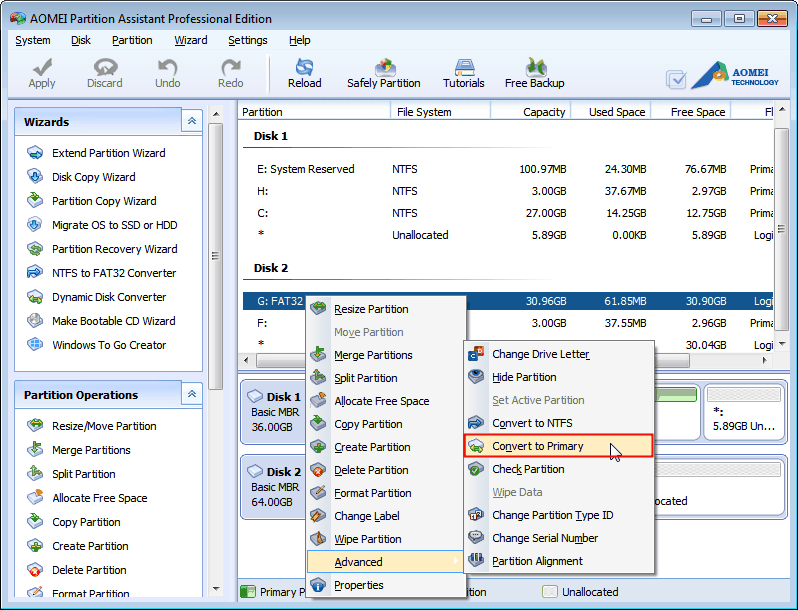Choose Format Partition from context menu
Viewport: 798px width, 610px height.
(385, 493)
